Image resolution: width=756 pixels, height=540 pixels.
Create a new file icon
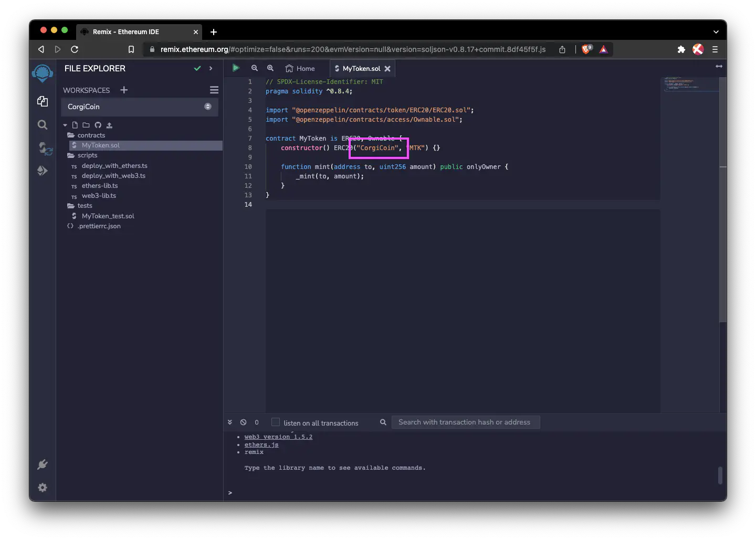(x=75, y=125)
